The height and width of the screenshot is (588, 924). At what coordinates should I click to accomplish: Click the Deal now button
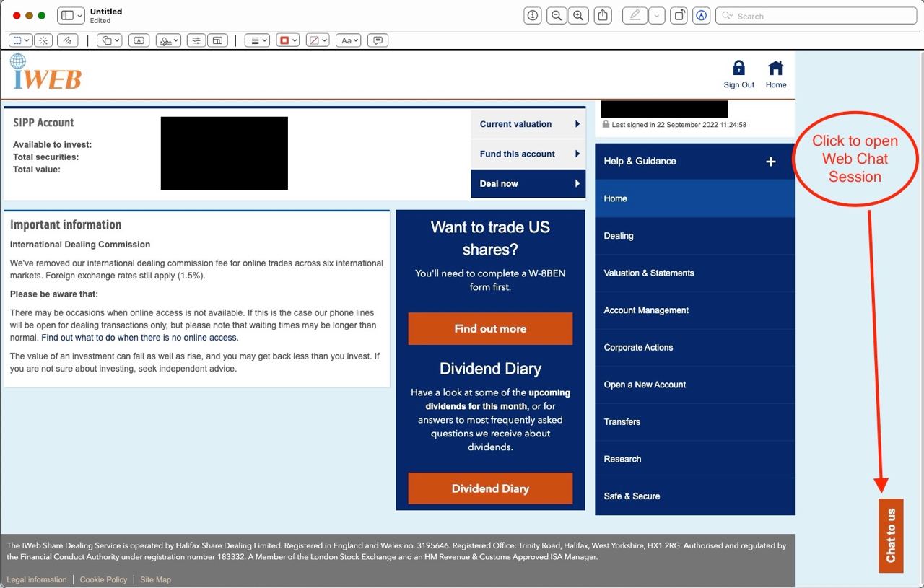point(528,183)
